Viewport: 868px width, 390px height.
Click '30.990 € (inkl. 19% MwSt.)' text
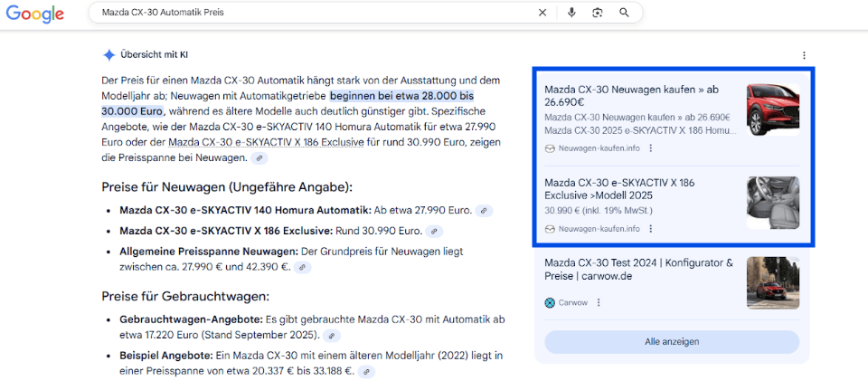[599, 211]
